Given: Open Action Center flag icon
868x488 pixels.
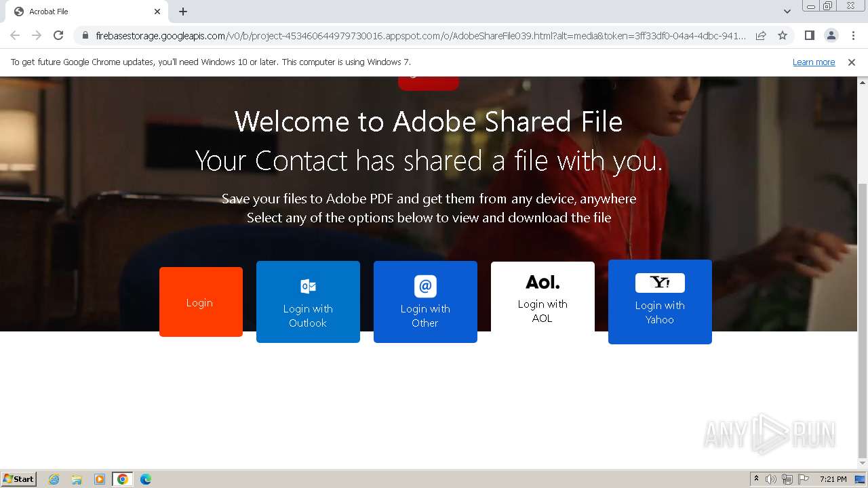Looking at the screenshot, I should coord(804,479).
